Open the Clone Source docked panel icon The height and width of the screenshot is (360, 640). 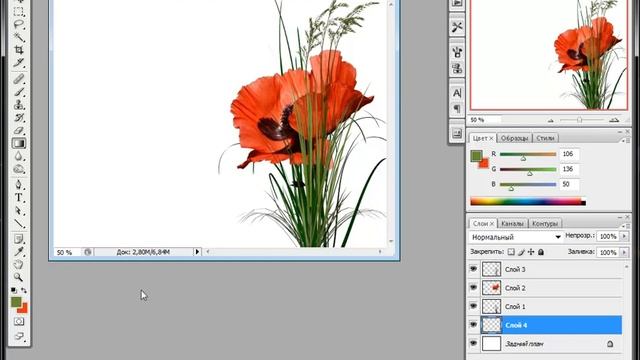click(457, 68)
